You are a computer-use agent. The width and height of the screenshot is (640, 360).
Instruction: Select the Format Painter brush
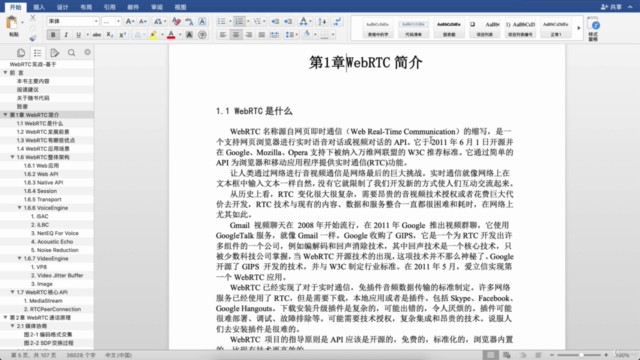pyautogui.click(x=33, y=38)
